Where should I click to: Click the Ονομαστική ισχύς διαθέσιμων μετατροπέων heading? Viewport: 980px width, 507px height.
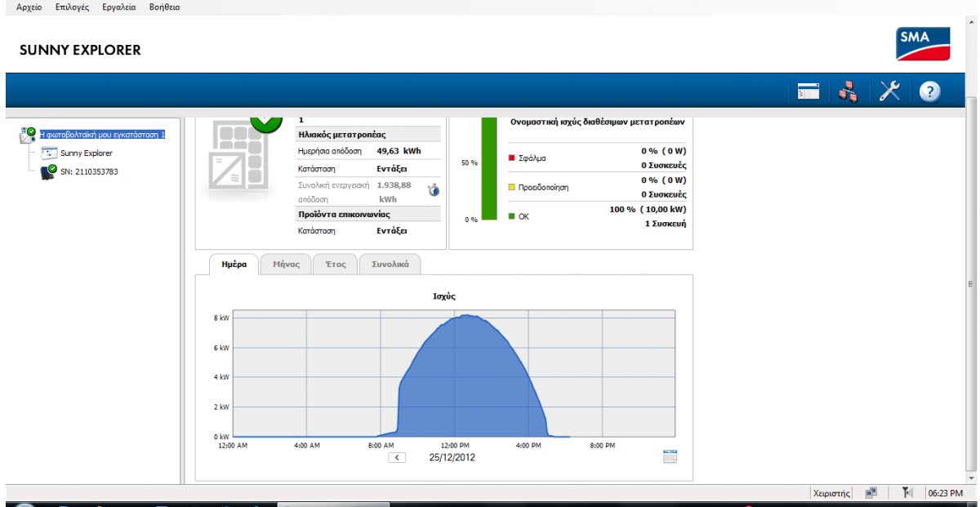click(x=597, y=122)
